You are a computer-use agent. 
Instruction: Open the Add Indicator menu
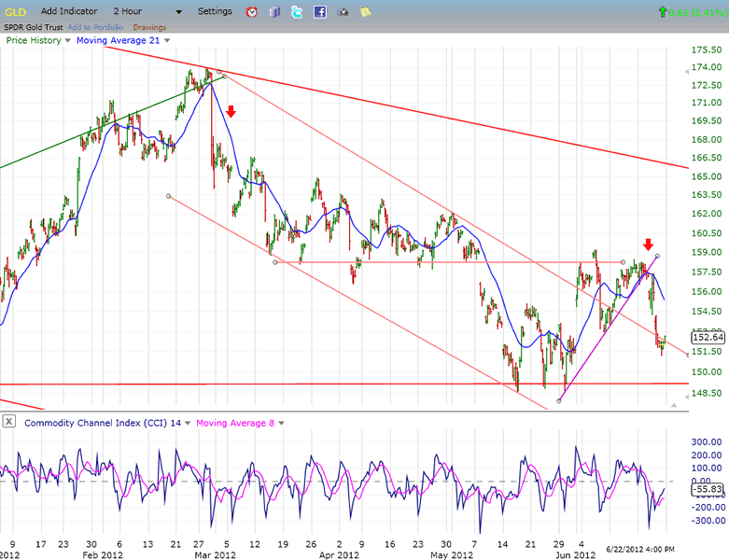pos(69,12)
